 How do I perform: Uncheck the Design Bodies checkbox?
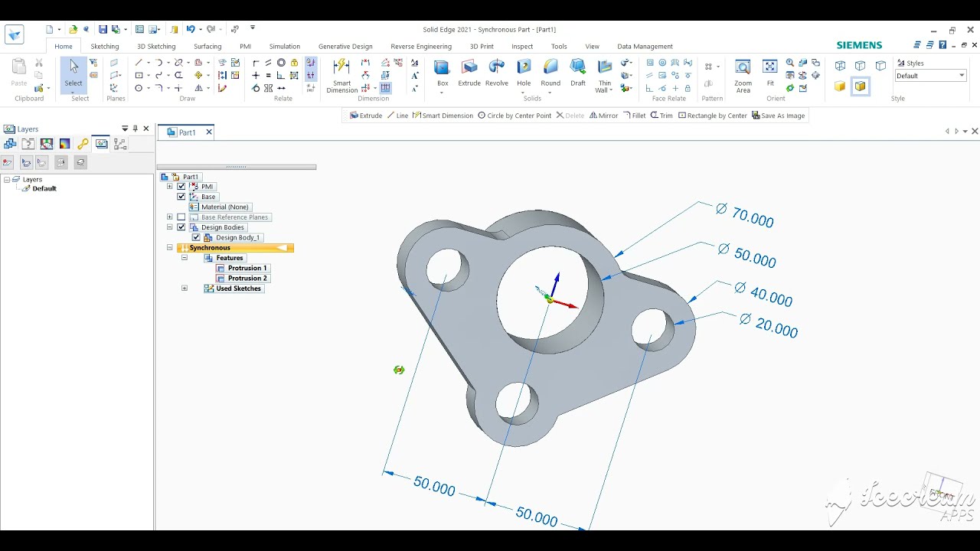click(181, 227)
